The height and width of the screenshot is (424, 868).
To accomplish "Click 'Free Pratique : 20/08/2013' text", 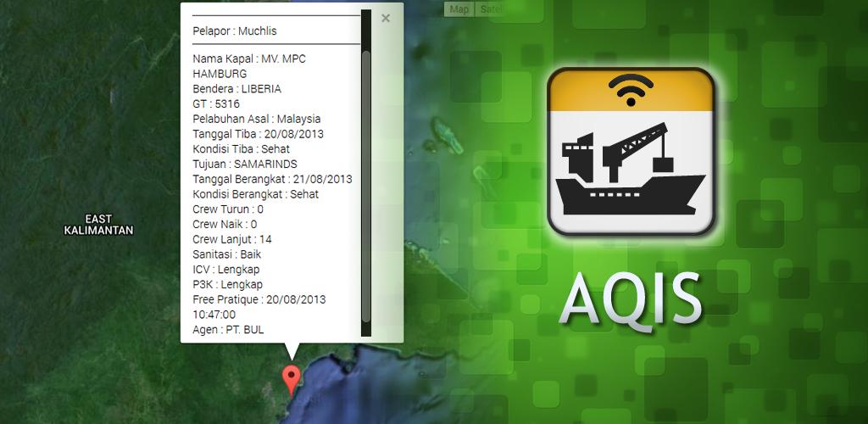I will 259,299.
